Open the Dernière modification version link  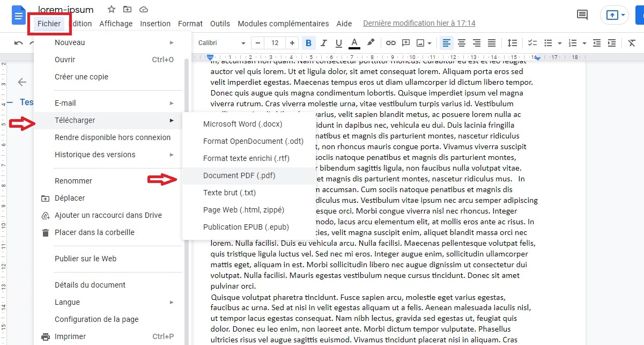click(419, 23)
